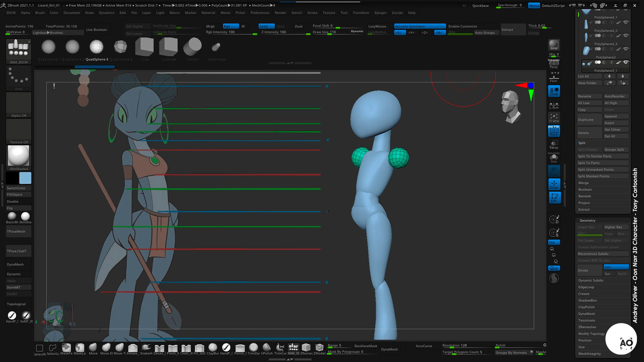Expand the Boolean section
644x362 pixels.
click(585, 190)
